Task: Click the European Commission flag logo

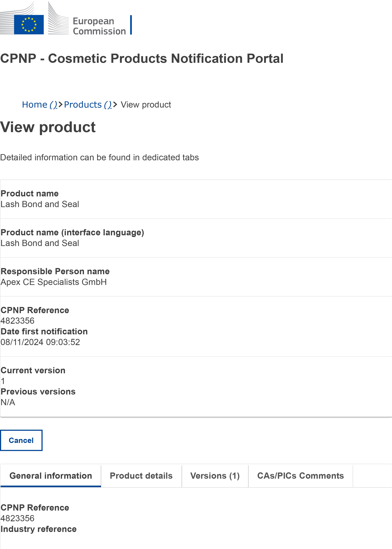Action: pos(29,24)
